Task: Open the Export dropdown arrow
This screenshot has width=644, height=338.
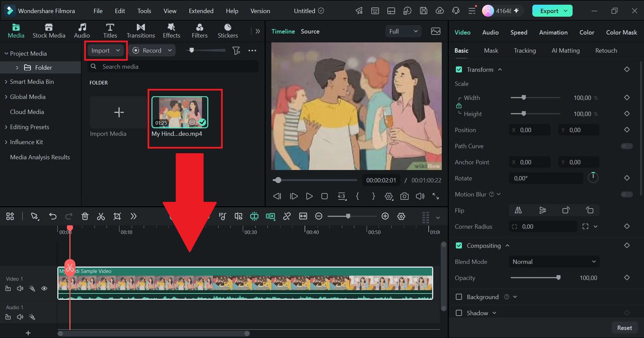Action: (566, 11)
